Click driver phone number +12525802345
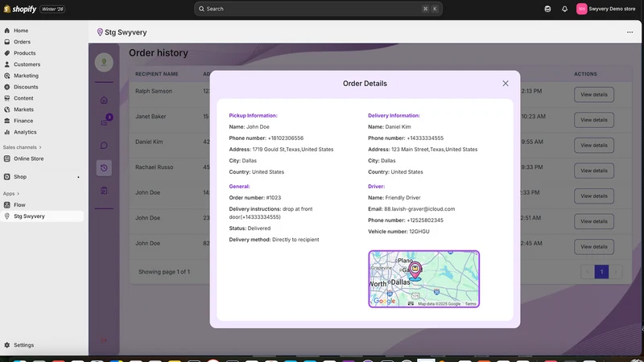Viewport: 644px width, 362px height. (425, 220)
